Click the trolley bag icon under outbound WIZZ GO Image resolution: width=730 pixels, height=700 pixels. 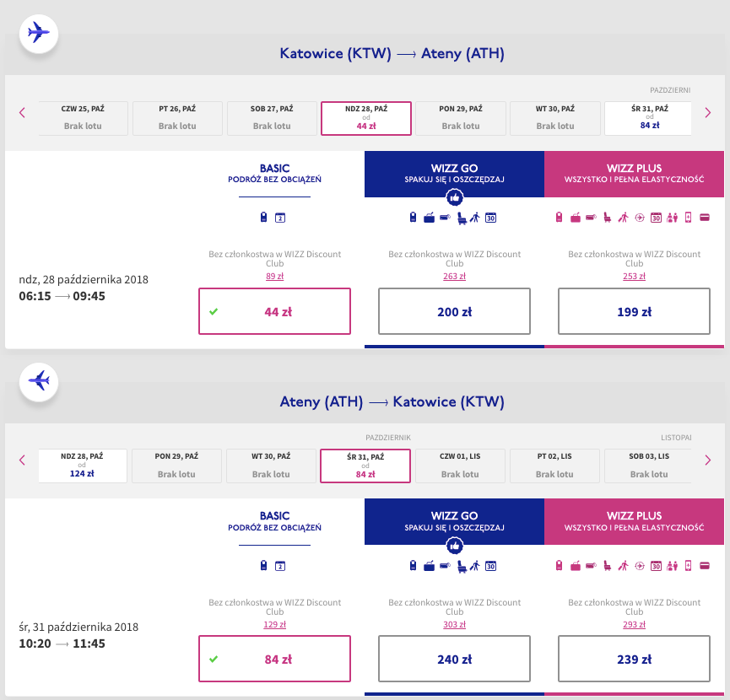pos(429,218)
